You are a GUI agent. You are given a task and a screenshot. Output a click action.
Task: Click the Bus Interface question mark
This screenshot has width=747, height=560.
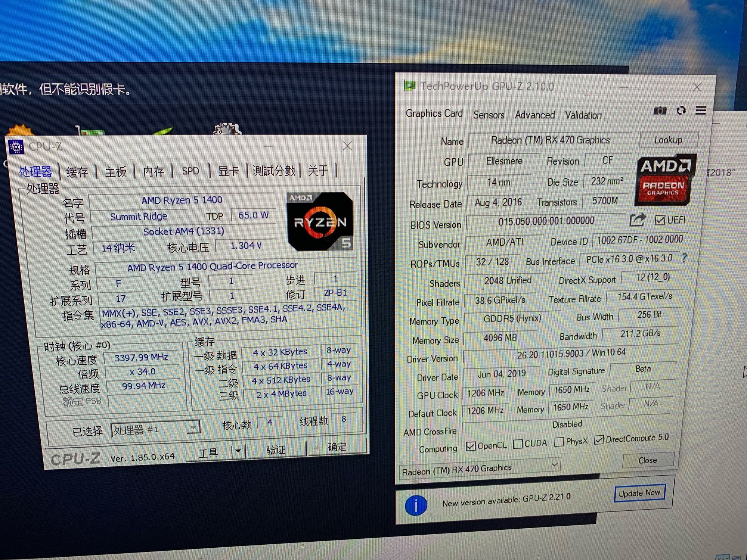(x=684, y=258)
